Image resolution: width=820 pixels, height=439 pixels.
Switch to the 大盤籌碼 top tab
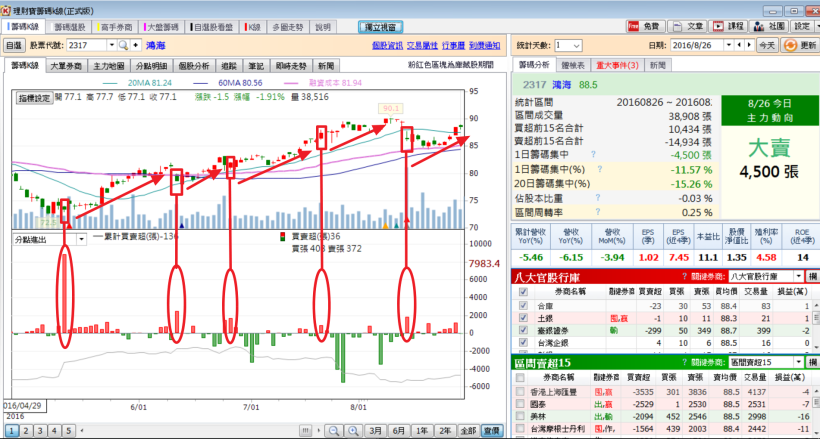[x=162, y=27]
